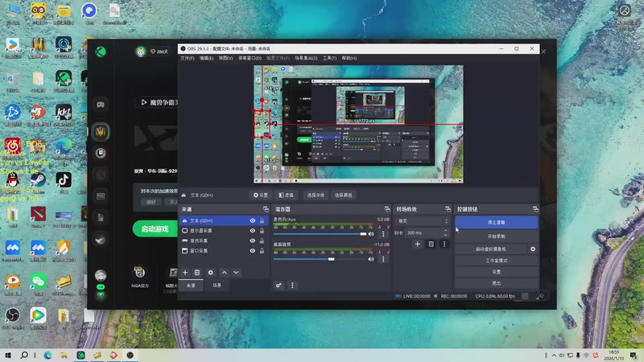Image resolution: width=644 pixels, height=362 pixels.
Task: Delete selected source with trash icon
Action: (x=197, y=273)
